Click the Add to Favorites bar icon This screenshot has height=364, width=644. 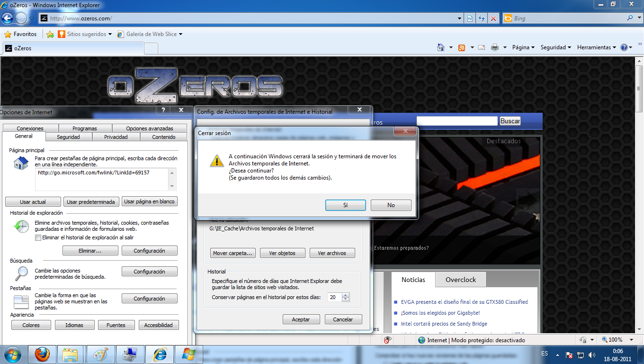50,34
